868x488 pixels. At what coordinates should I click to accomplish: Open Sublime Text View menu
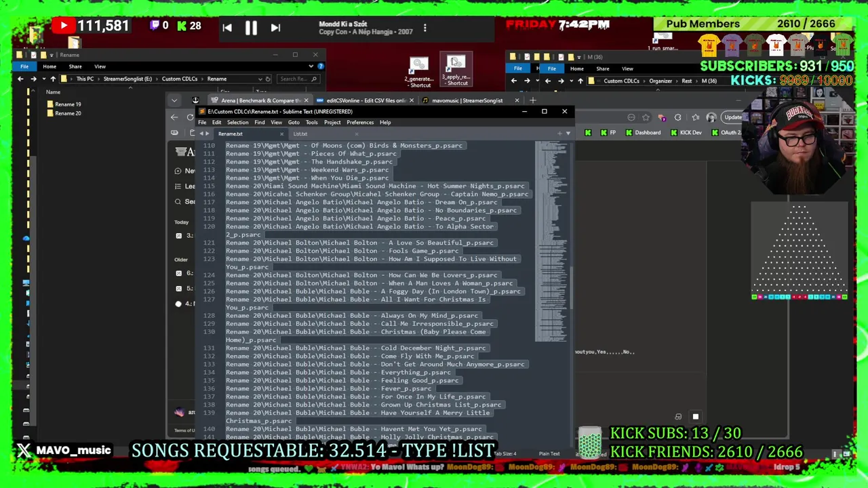[x=276, y=123]
